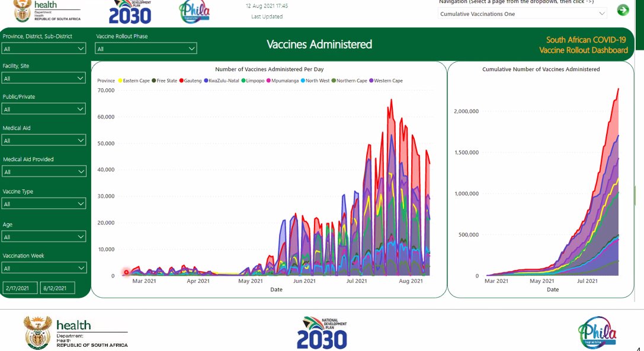This screenshot has width=644, height=351.
Task: Open the page navigation dropdown
Action: (523, 14)
